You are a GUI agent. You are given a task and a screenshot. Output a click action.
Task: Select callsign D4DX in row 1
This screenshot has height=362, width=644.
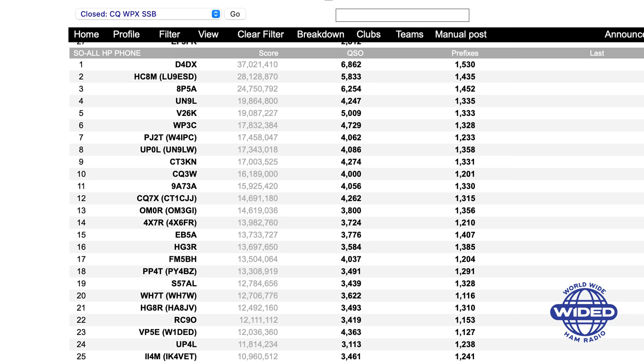pyautogui.click(x=186, y=64)
